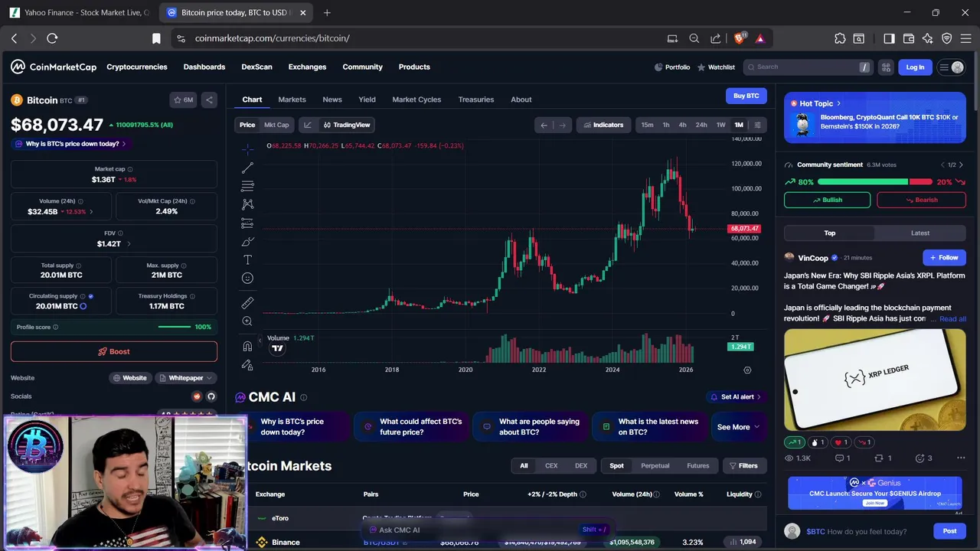
Task: Open the GitHub social link icon
Action: coord(211,396)
